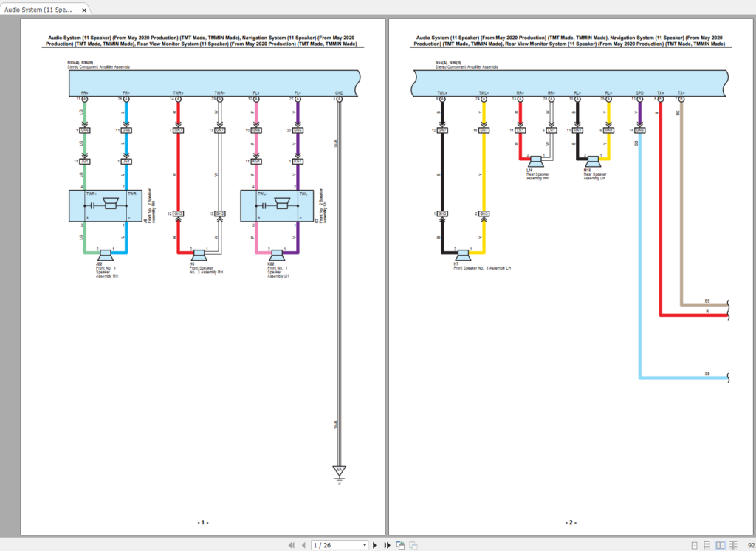
Task: Select continuous facing layout
Action: click(x=733, y=545)
